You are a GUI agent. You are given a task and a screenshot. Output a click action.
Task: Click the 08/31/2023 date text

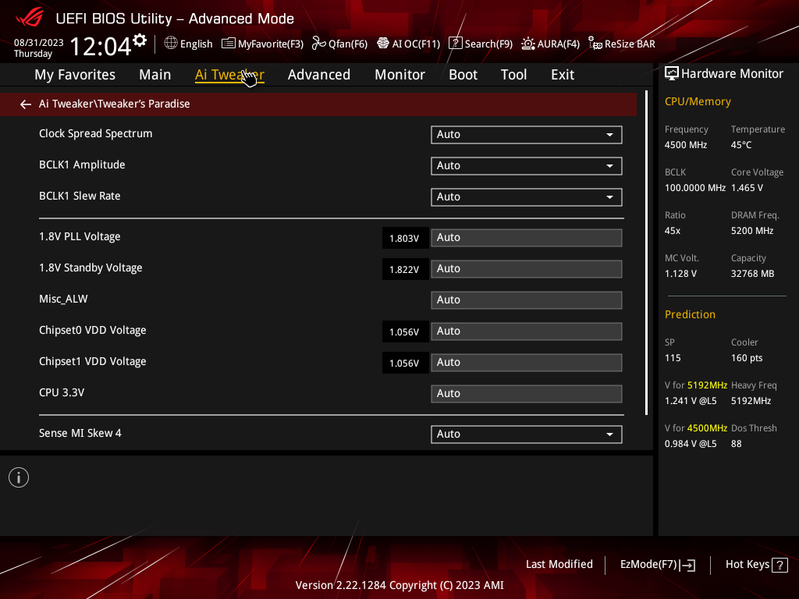click(39, 43)
